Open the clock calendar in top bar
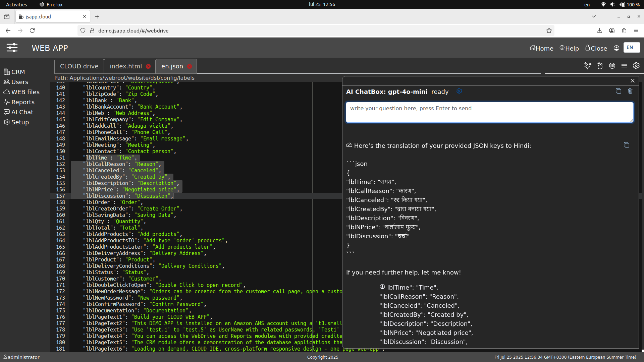The height and width of the screenshot is (362, 644). pos(322,4)
